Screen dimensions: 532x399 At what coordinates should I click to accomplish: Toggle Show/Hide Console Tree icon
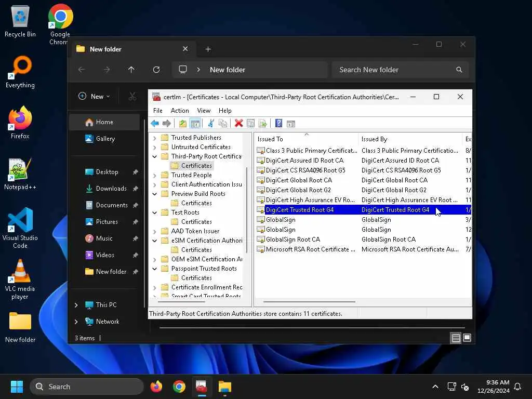pyautogui.click(x=195, y=124)
